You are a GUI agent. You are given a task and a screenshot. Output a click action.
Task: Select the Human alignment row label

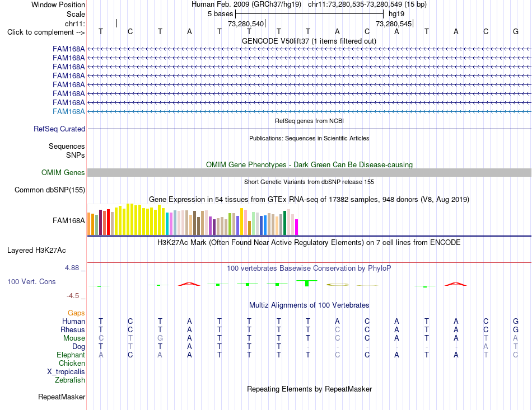pyautogui.click(x=73, y=321)
